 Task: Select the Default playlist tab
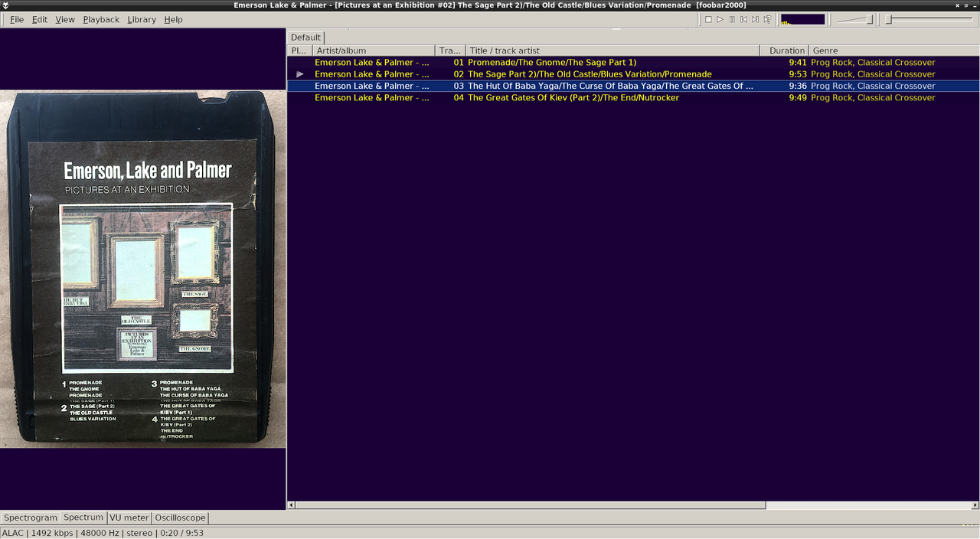pos(305,37)
